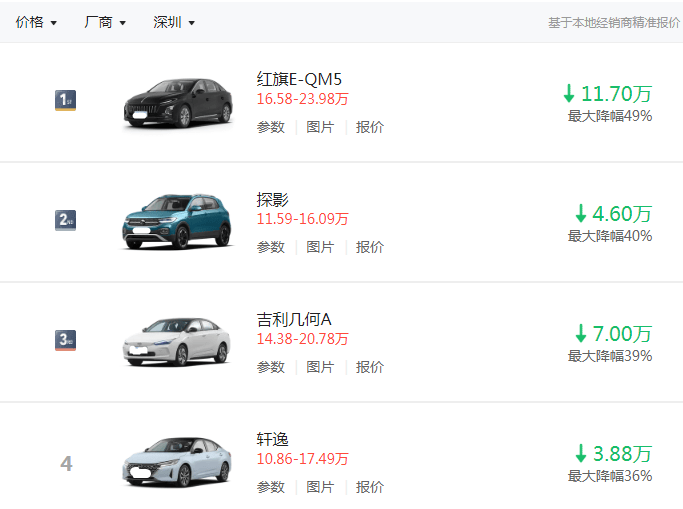Click the green down arrow beside 3.88万
The height and width of the screenshot is (509, 683).
click(581, 453)
